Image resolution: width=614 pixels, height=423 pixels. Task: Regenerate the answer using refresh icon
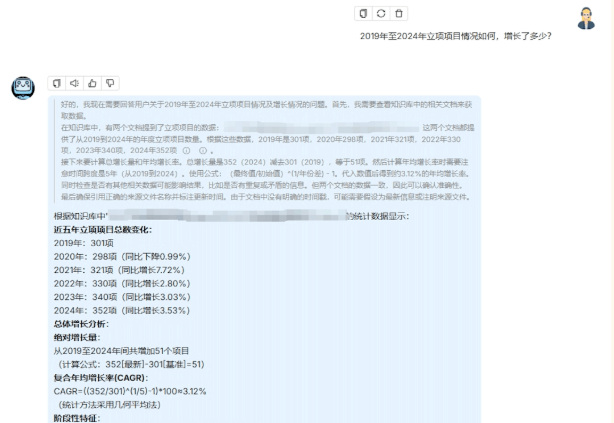point(381,13)
